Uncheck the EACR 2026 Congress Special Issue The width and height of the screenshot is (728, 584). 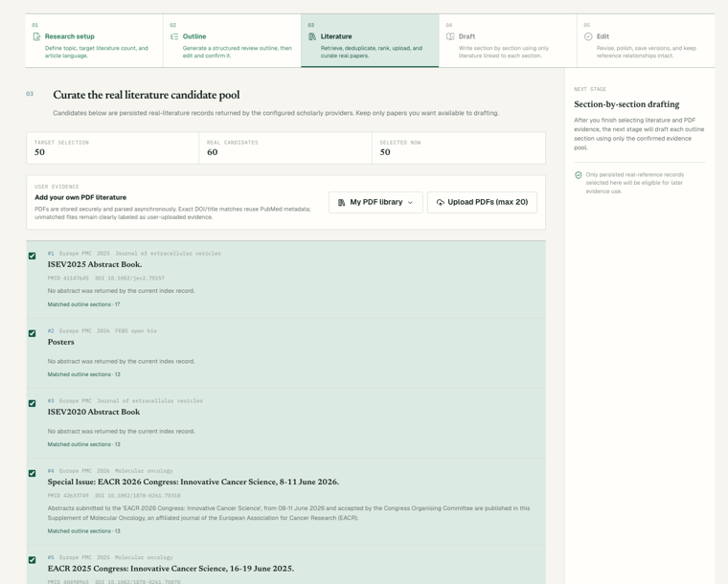(x=32, y=474)
